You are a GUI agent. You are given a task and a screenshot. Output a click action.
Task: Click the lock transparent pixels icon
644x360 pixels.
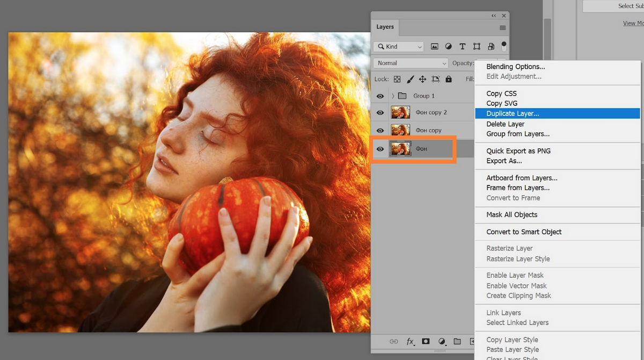click(x=397, y=79)
